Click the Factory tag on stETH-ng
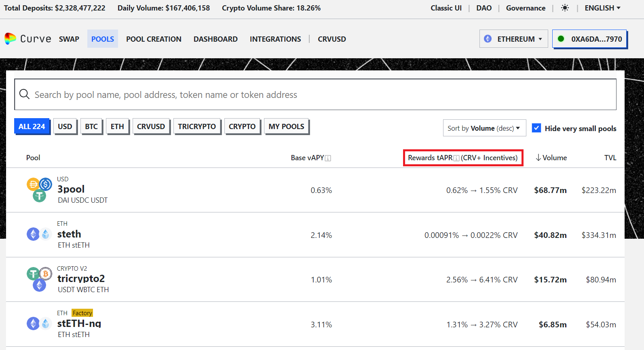This screenshot has width=644, height=350. [x=82, y=313]
